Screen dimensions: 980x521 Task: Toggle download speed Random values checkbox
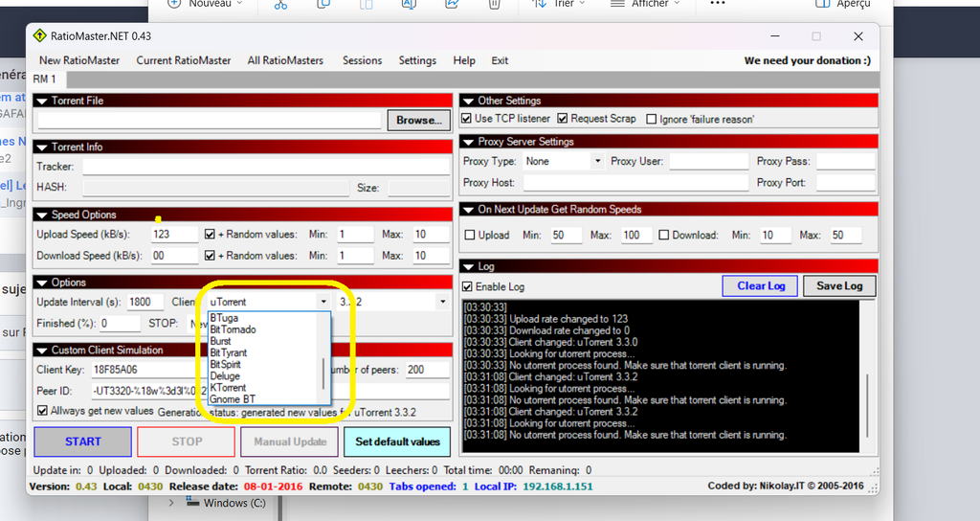pos(210,256)
